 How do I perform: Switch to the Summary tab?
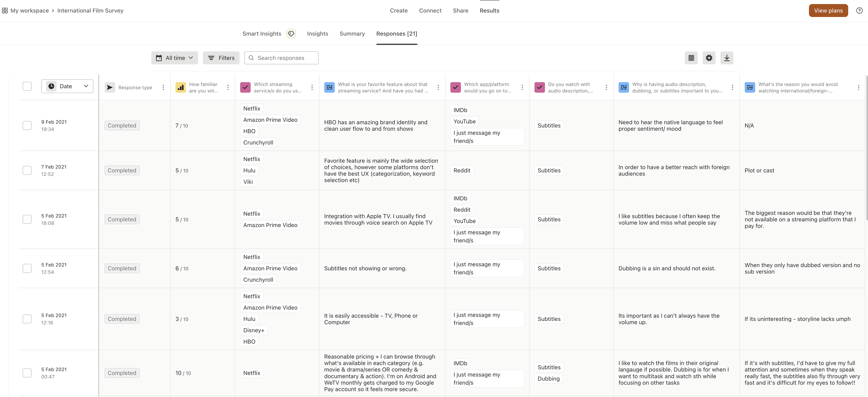click(352, 34)
